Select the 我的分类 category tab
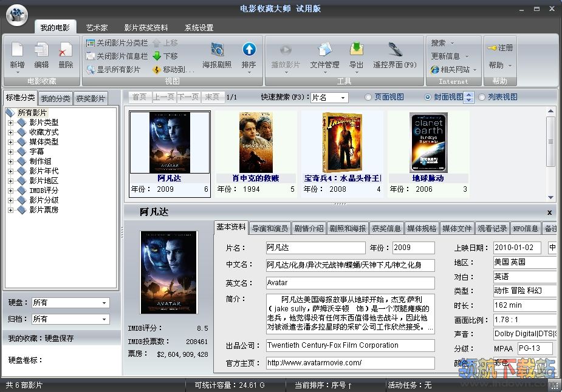The image size is (562, 392). 55,98
